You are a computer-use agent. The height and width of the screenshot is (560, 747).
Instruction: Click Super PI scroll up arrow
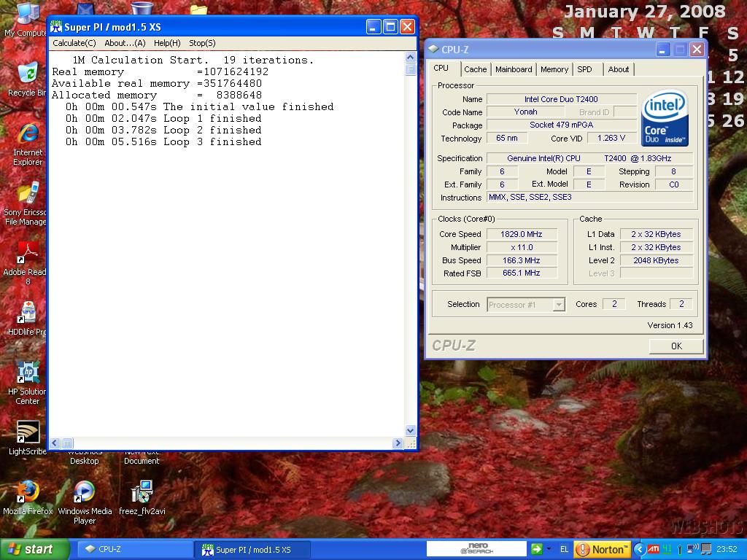point(410,58)
